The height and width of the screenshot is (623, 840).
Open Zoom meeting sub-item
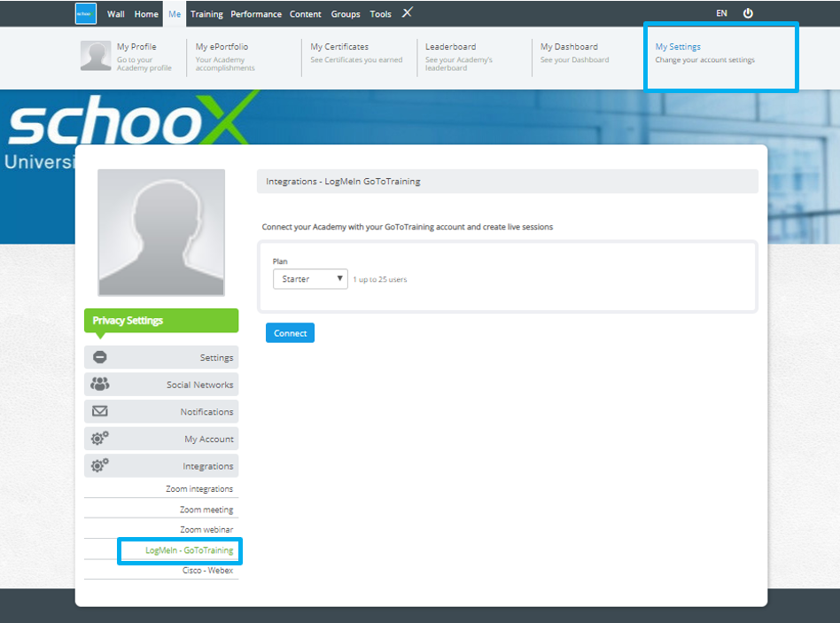pyautogui.click(x=206, y=510)
